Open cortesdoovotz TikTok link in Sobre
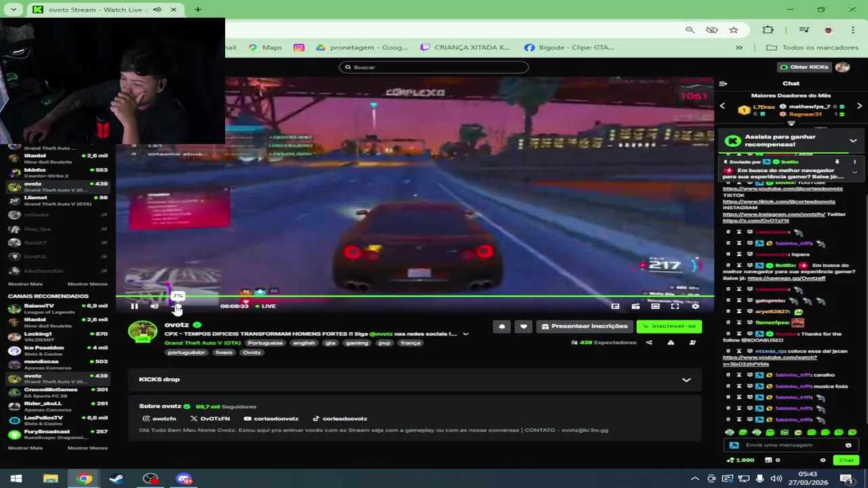The height and width of the screenshot is (488, 868). point(340,419)
